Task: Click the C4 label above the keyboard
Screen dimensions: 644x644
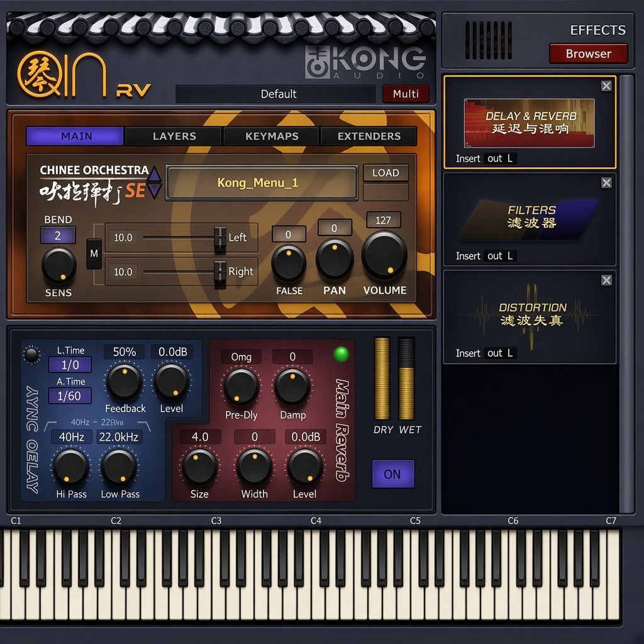Action: point(316,521)
